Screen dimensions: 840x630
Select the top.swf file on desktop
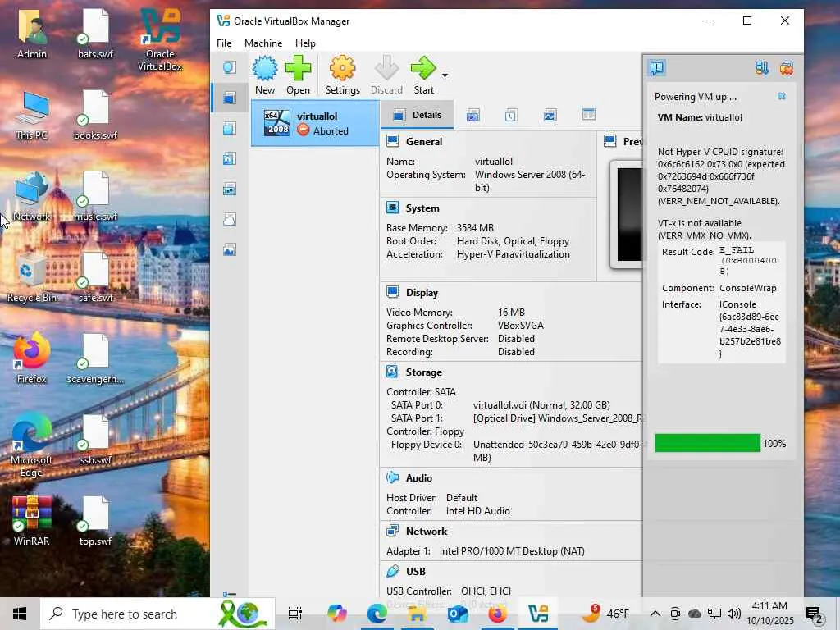95,521
